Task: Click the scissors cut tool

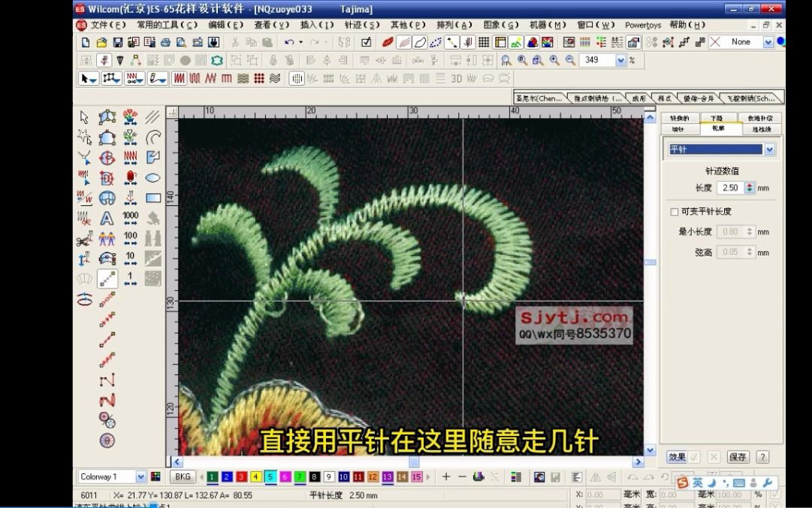Action: (x=83, y=239)
